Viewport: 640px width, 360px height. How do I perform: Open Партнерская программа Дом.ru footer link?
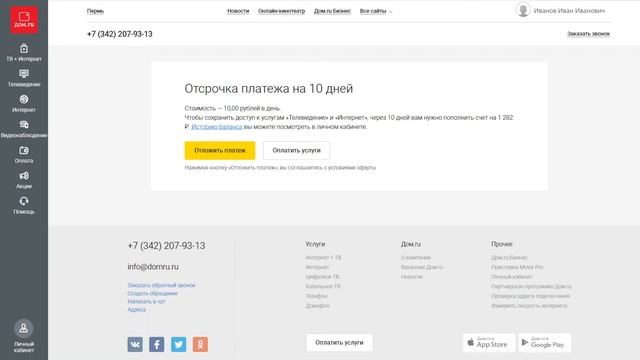[531, 287]
